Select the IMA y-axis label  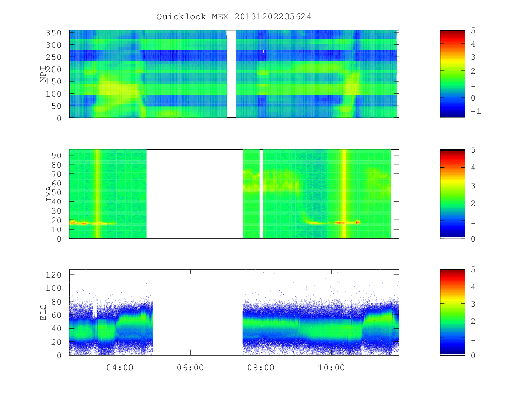pos(49,194)
